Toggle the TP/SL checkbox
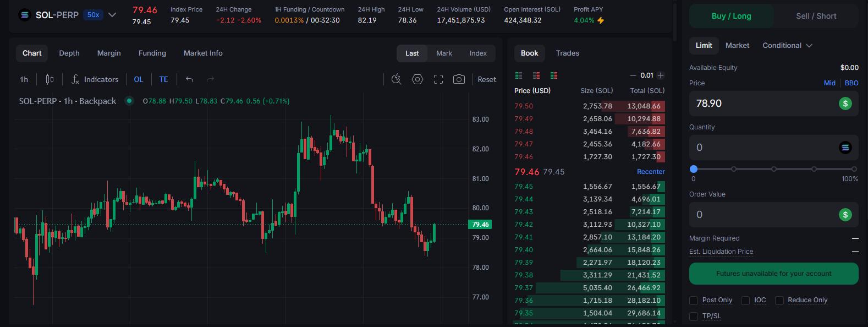Screen dimensions: 868x327 (x=694, y=316)
